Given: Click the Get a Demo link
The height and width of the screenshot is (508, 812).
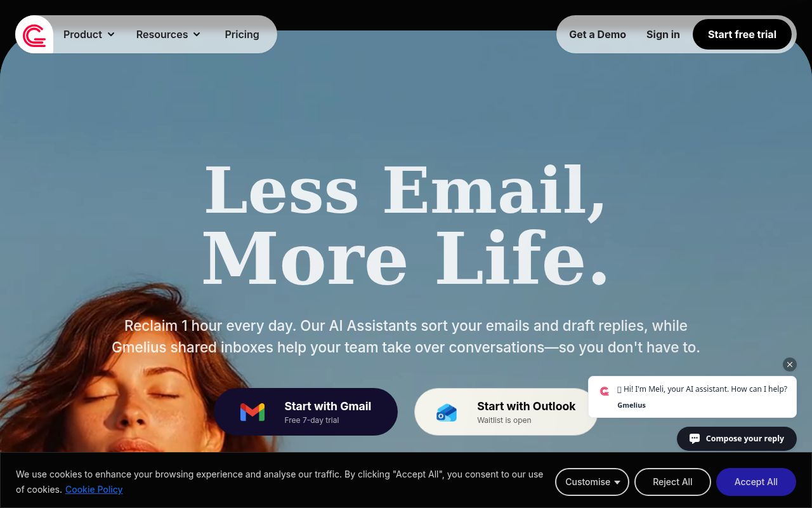Looking at the screenshot, I should [598, 34].
